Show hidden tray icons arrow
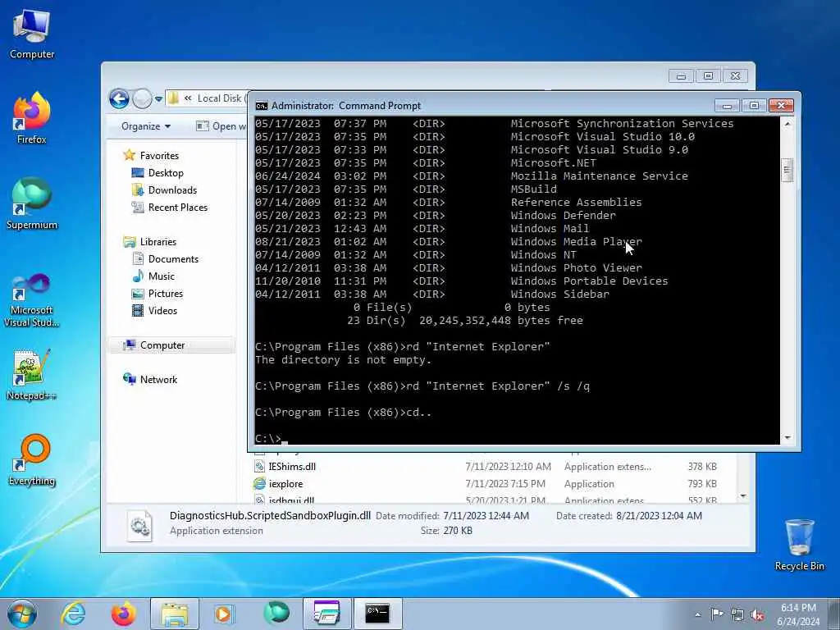The width and height of the screenshot is (840, 630). [x=697, y=615]
